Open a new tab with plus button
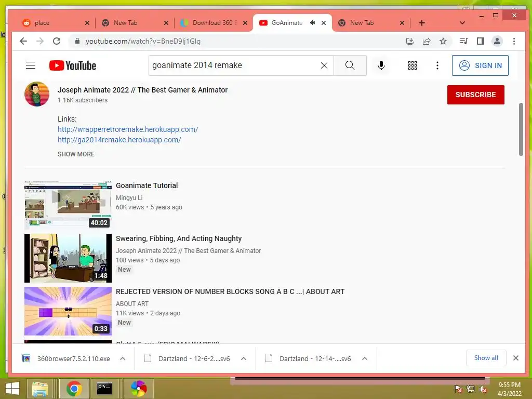Viewport: 532px width, 399px height. [422, 23]
